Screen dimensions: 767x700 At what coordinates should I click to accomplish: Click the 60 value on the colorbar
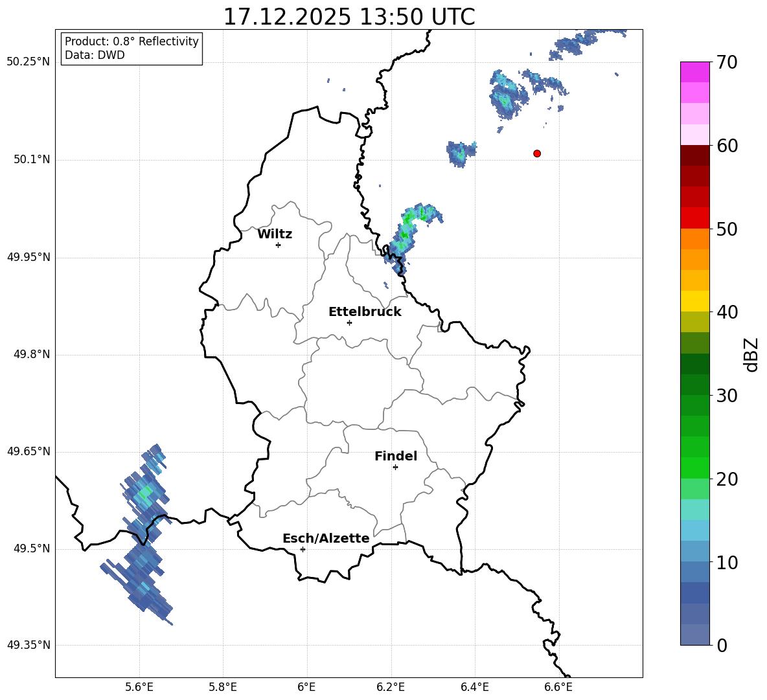pyautogui.click(x=727, y=146)
